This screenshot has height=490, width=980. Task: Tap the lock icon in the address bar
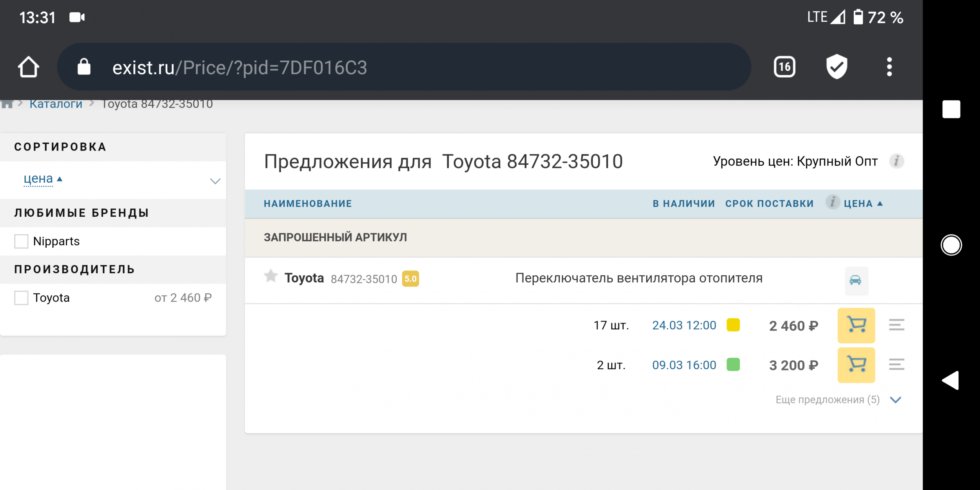[84, 67]
